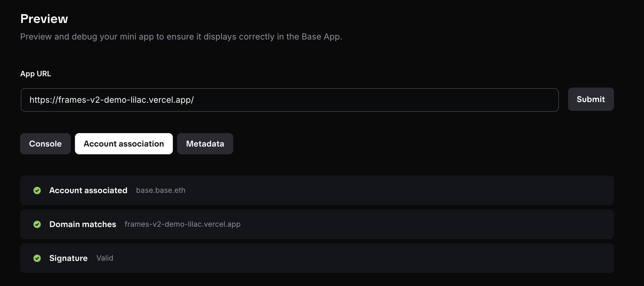Click the Submit button

point(591,99)
